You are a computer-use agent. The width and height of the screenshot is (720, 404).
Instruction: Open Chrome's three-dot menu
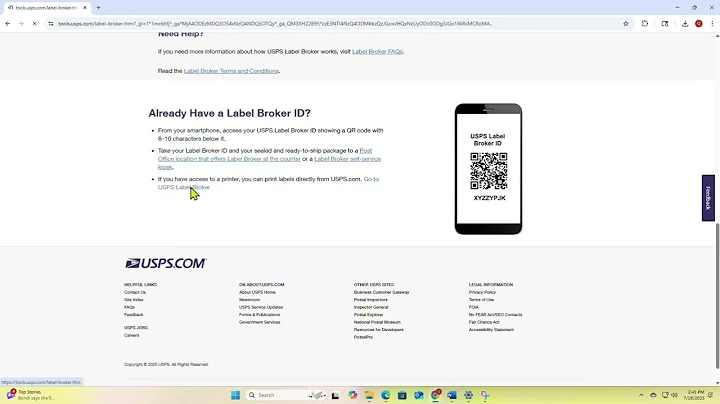pos(712,23)
